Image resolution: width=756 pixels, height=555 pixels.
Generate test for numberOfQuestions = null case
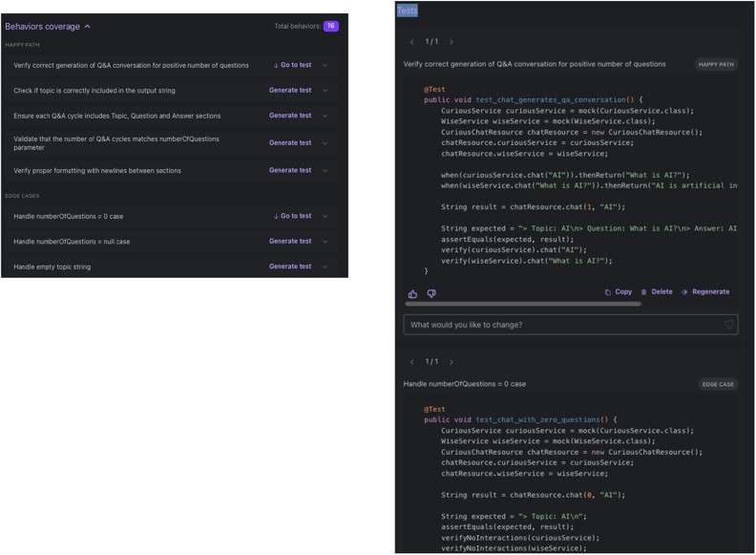(x=290, y=242)
